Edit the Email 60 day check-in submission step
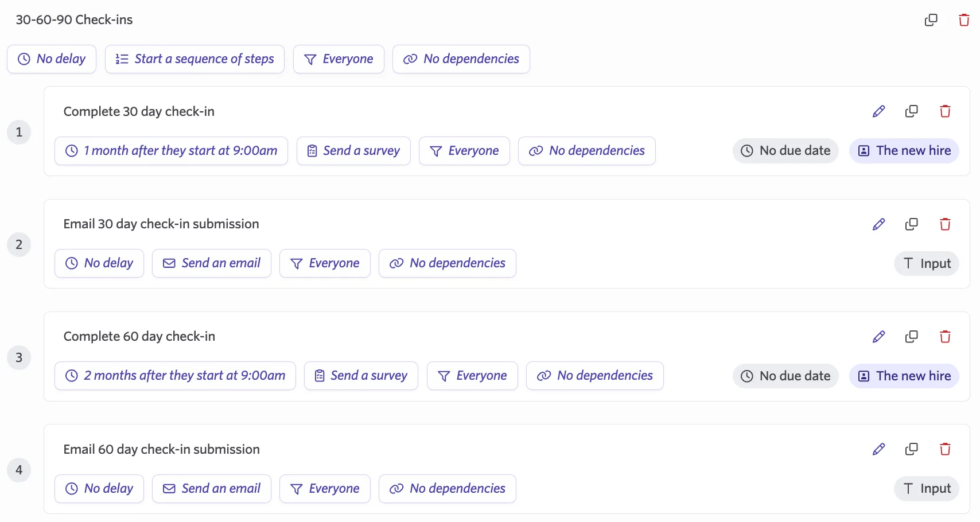The width and height of the screenshot is (980, 522). click(x=878, y=449)
